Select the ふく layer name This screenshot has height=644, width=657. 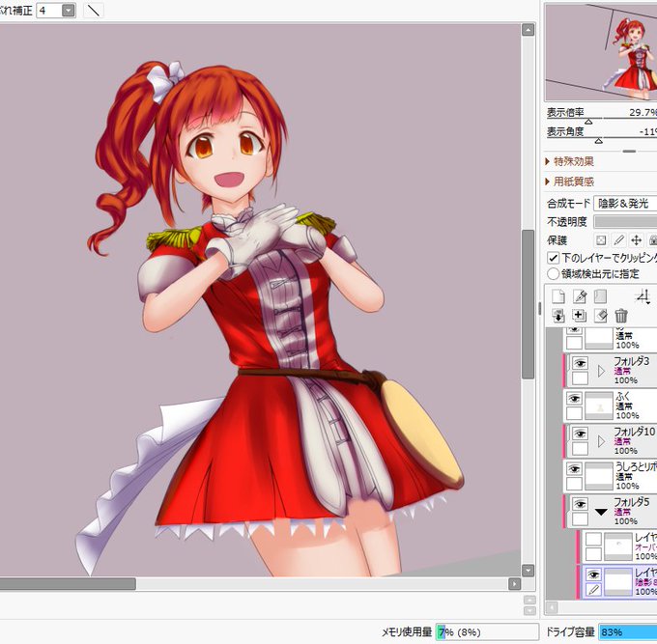tap(623, 396)
